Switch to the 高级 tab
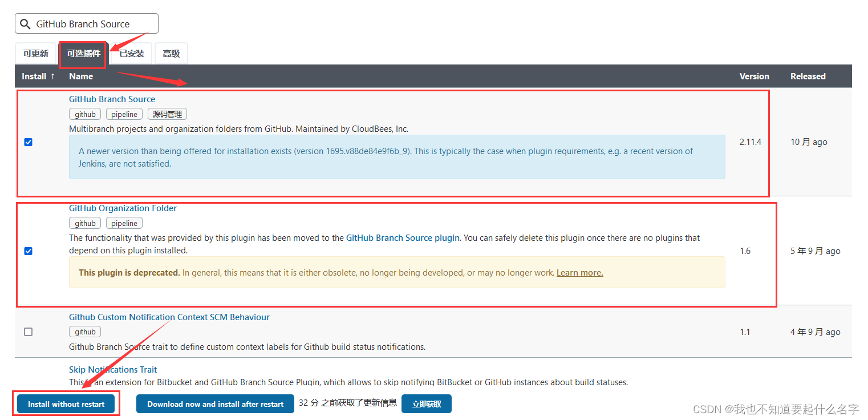The height and width of the screenshot is (420, 868). pyautogui.click(x=171, y=54)
